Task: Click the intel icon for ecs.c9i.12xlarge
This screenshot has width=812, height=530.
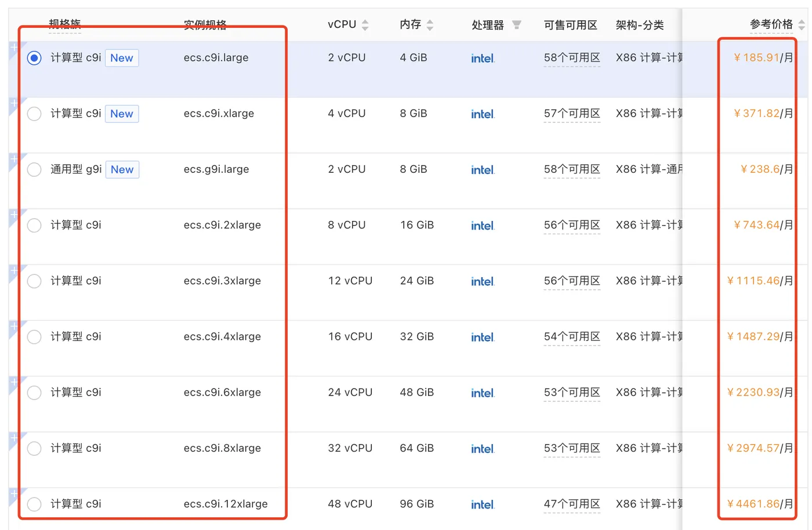Action: (x=483, y=504)
